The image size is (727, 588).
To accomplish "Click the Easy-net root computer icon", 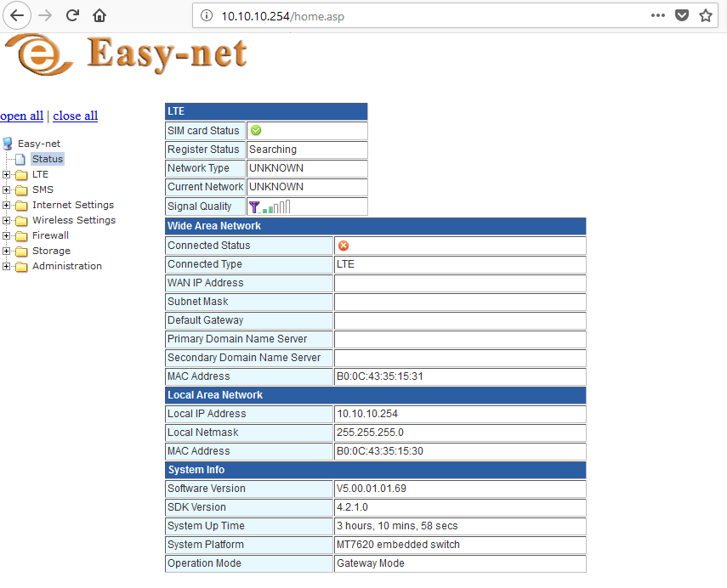I will click(8, 144).
